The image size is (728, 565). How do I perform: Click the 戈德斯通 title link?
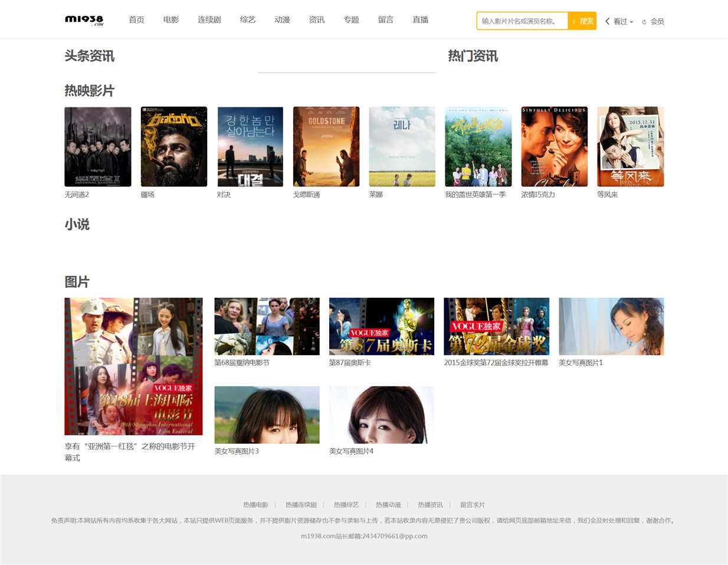[x=307, y=195]
